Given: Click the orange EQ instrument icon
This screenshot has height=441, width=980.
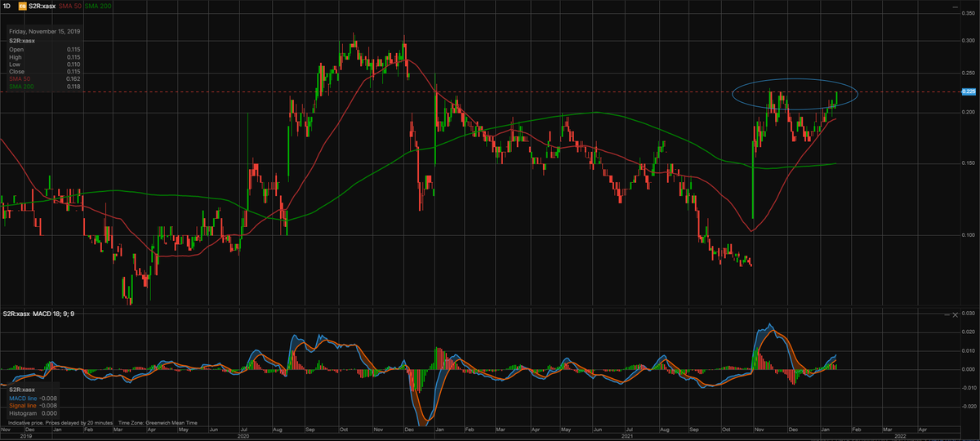Looking at the screenshot, I should (22, 6).
